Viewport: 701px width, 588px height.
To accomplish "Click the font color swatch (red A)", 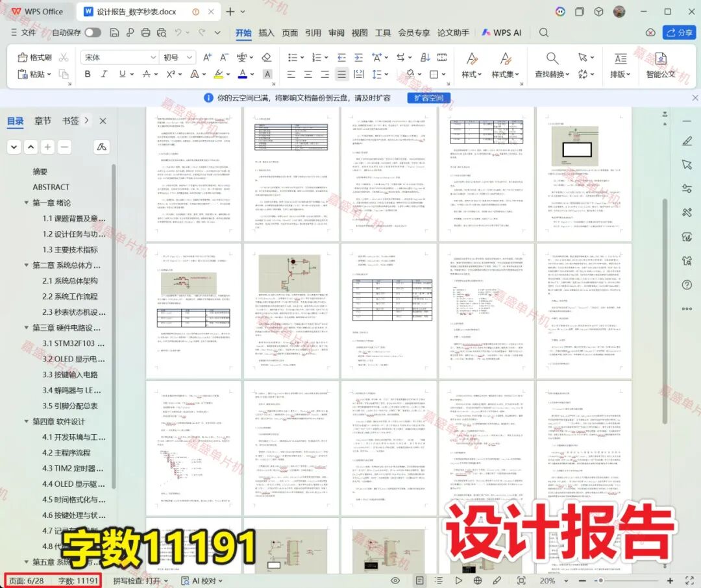I will pos(242,74).
